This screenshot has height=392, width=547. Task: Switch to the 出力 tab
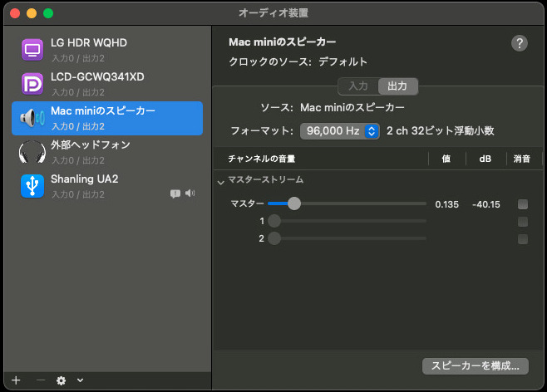point(397,86)
